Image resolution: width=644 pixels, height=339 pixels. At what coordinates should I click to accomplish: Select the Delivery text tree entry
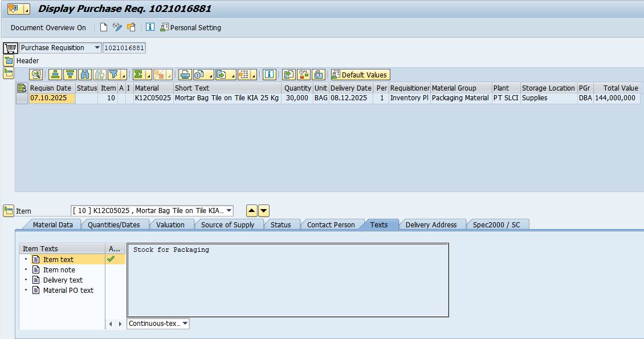pyautogui.click(x=63, y=280)
